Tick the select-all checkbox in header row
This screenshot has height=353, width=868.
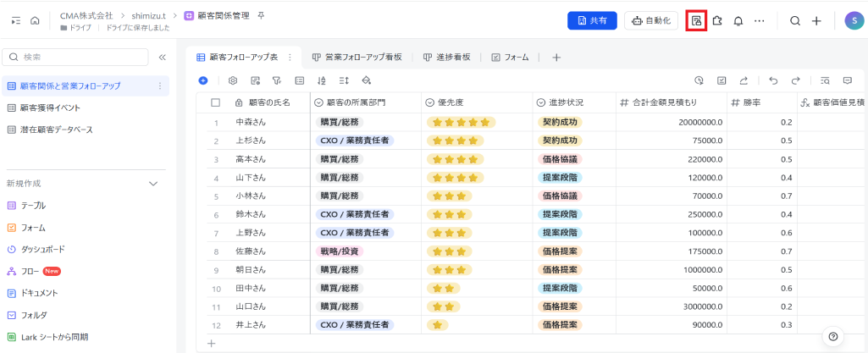[x=216, y=102]
